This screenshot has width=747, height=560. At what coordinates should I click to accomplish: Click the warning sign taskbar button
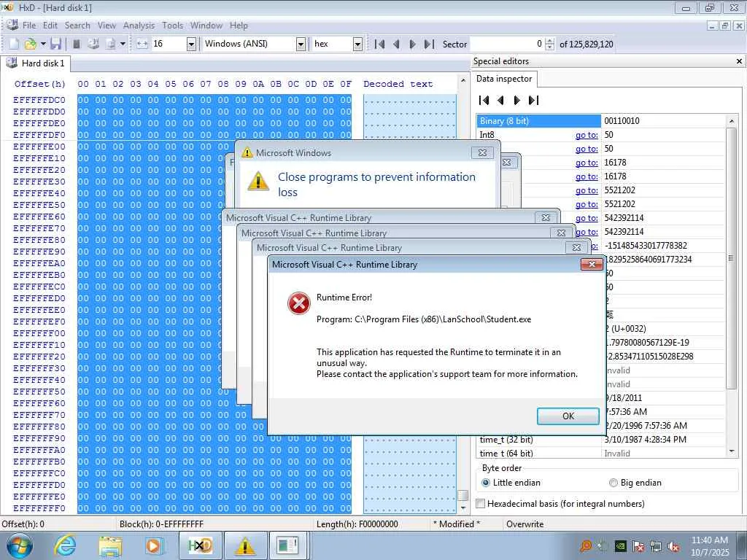click(245, 545)
